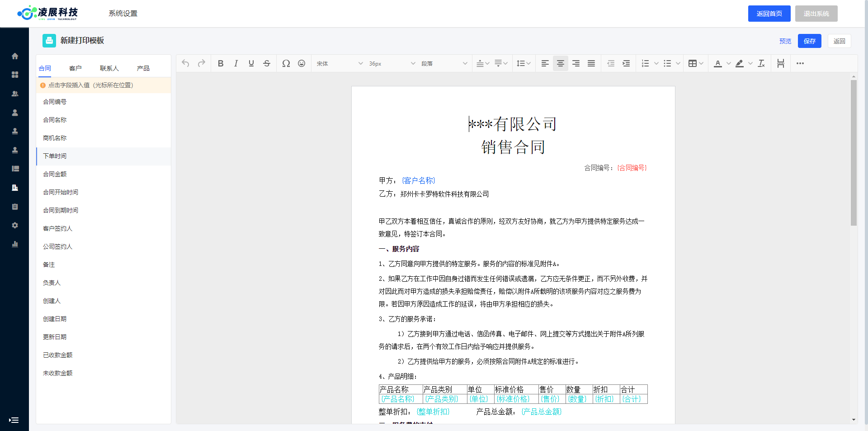Image resolution: width=868 pixels, height=431 pixels.
Task: Align text right
Action: [576, 63]
